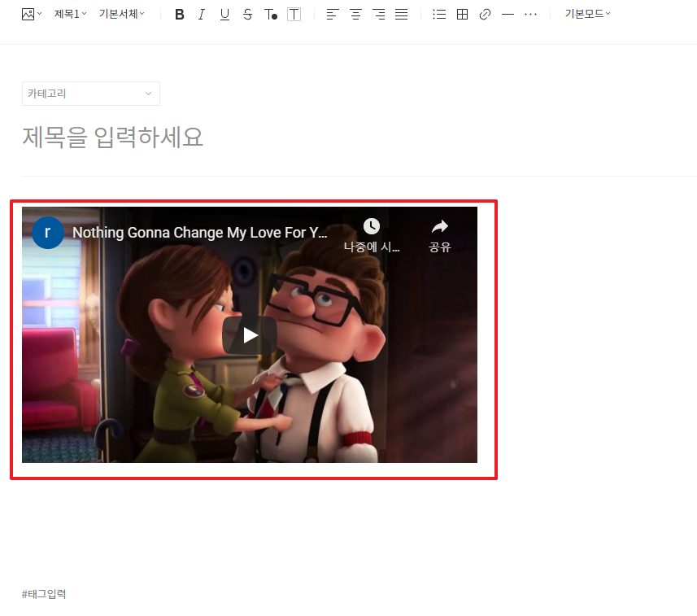Open the text color tool
The image size is (697, 616).
point(271,15)
